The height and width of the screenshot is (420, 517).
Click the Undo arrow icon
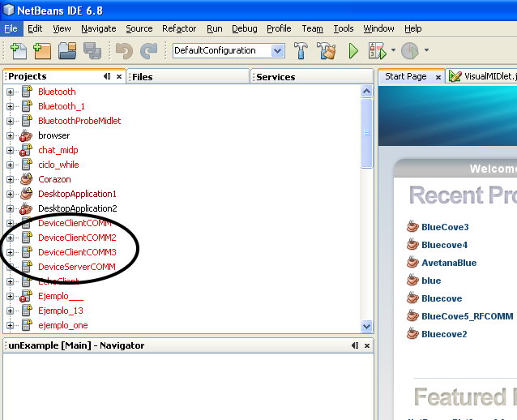tap(124, 51)
